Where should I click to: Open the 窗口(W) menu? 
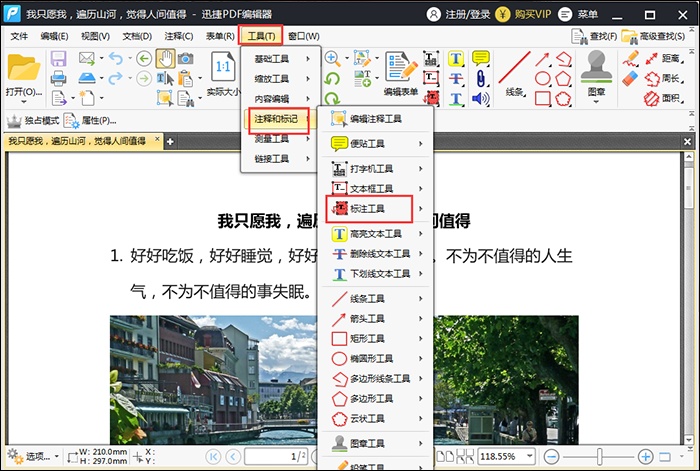click(304, 36)
